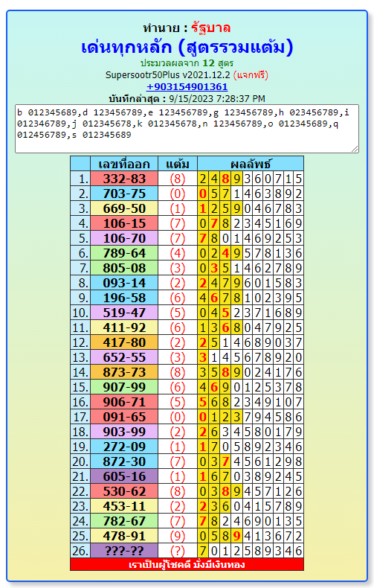Select the number 417-80 in row 12

[x=124, y=342]
